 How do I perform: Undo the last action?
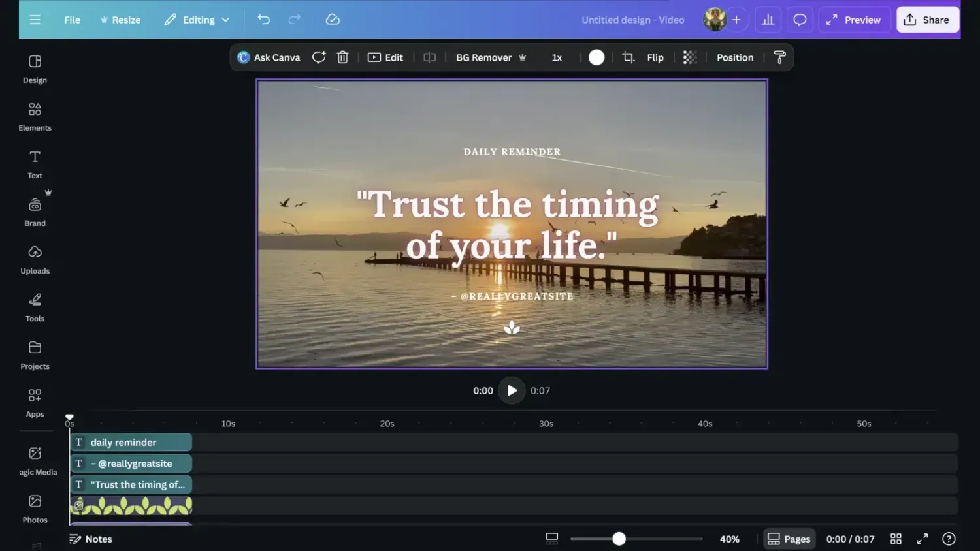(x=263, y=20)
